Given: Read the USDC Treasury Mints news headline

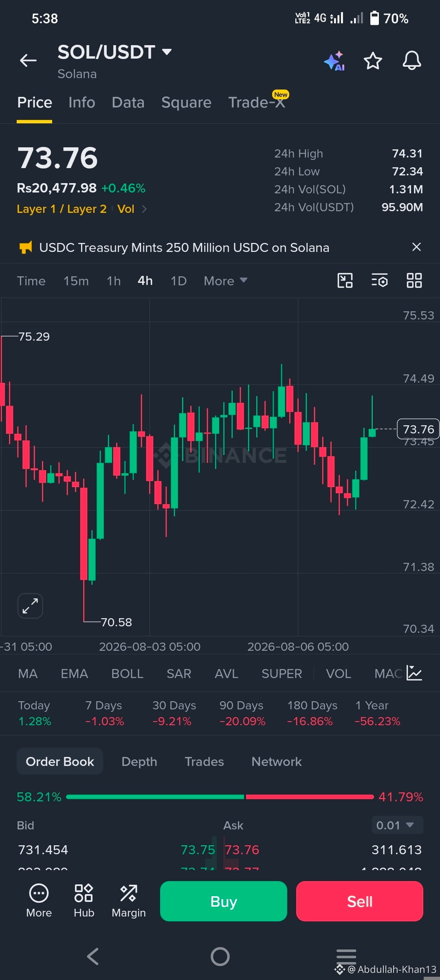Looking at the screenshot, I should click(184, 247).
